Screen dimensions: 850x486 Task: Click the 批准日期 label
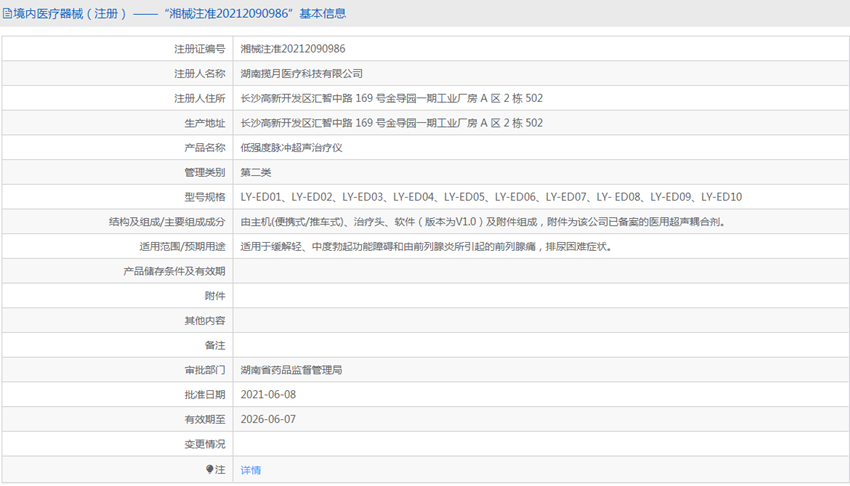click(x=204, y=394)
